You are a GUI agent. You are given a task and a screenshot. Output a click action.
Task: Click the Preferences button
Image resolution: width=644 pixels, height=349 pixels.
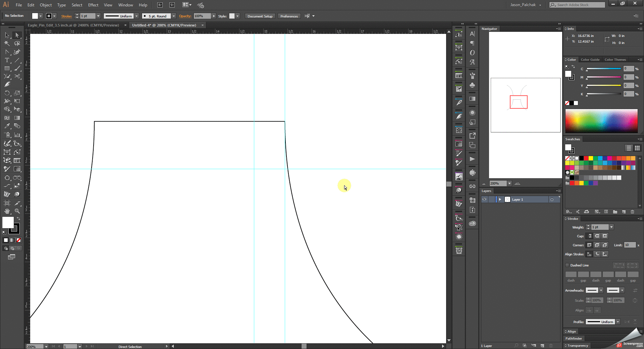click(289, 16)
